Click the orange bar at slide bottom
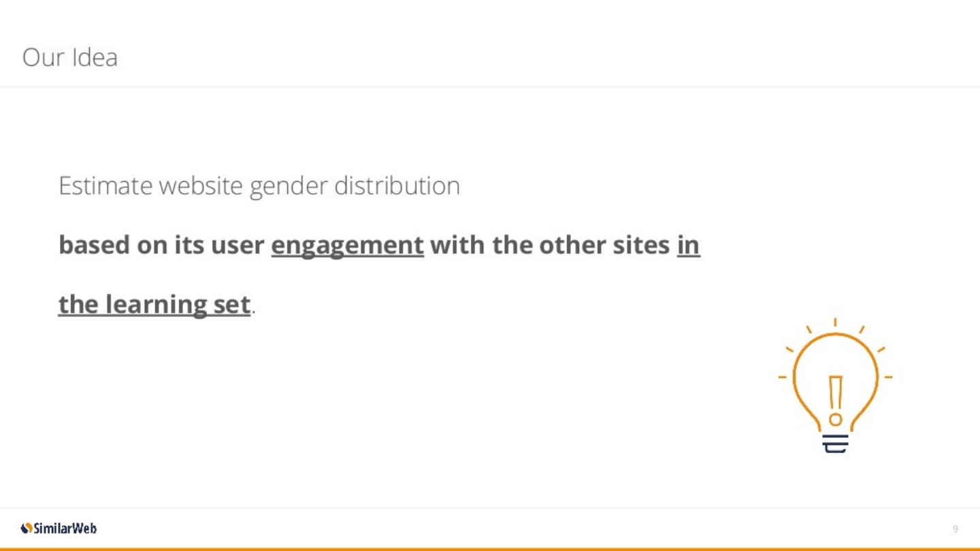The image size is (980, 551). tap(490, 548)
